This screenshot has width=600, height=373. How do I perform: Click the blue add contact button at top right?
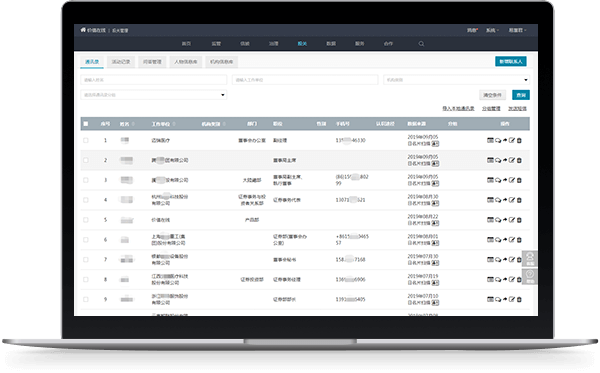click(511, 62)
